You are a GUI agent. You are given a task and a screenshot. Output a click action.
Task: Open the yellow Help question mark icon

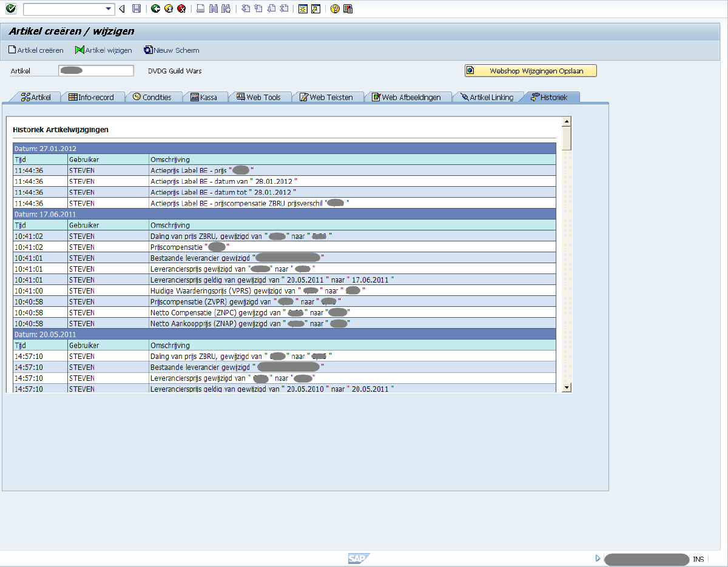coord(335,8)
